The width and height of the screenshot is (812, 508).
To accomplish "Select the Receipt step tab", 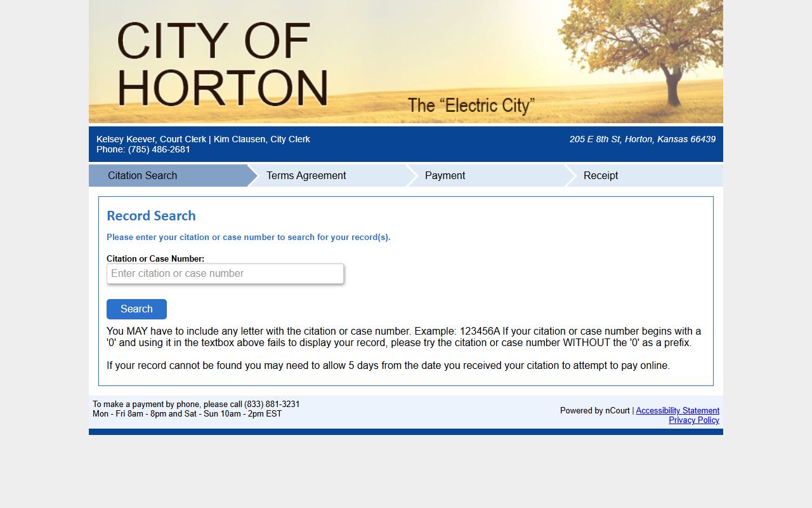I will coord(644,175).
